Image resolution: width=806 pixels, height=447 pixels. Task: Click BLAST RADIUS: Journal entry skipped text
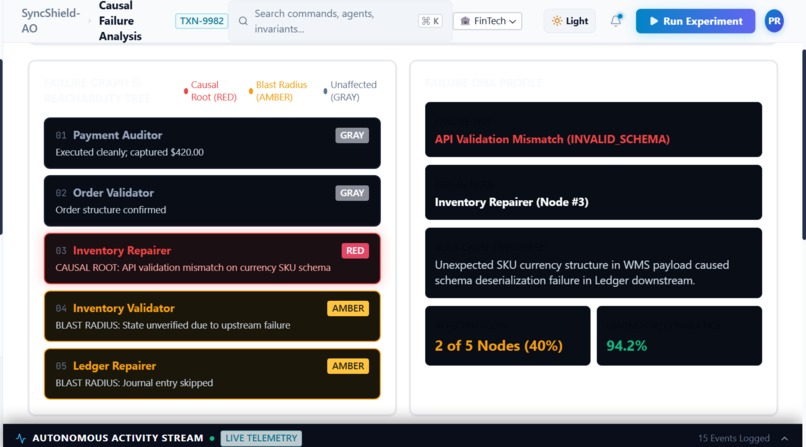(x=134, y=383)
